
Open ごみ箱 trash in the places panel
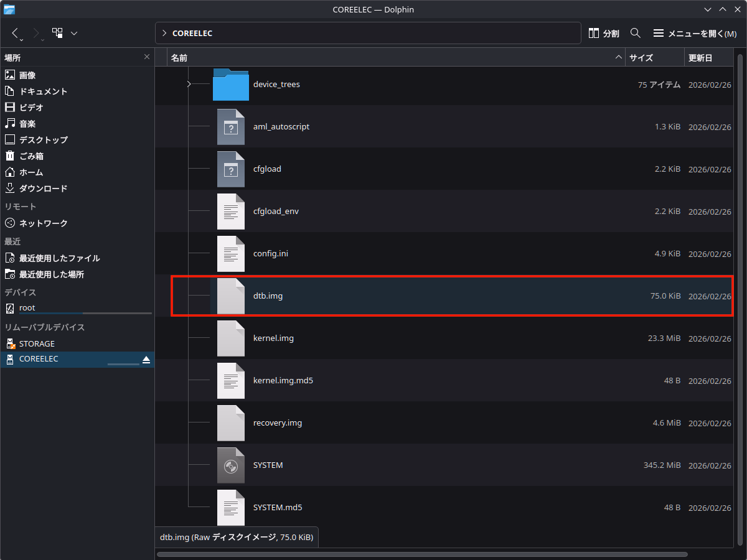click(x=77, y=156)
